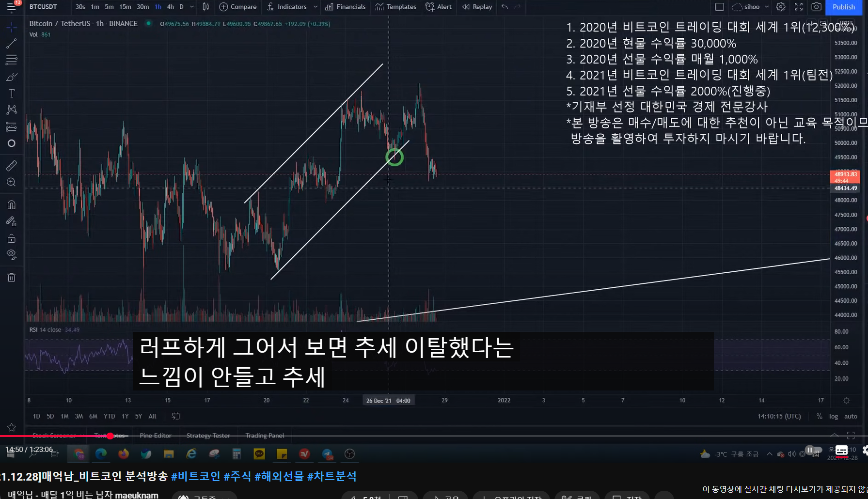Open KakaoTalk from the taskbar

pos(259,454)
